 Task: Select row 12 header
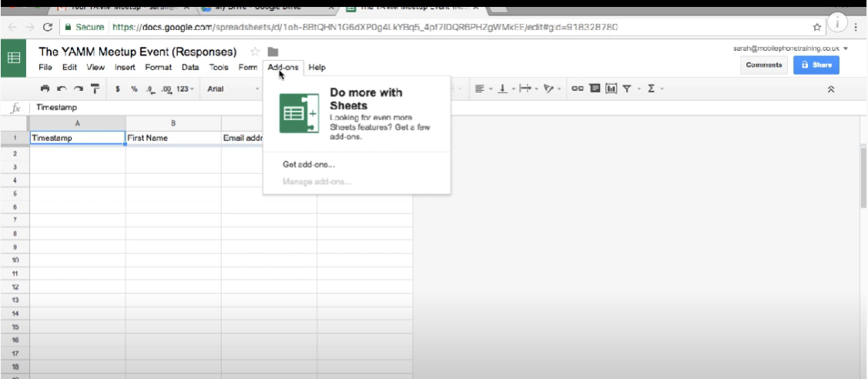tap(15, 287)
